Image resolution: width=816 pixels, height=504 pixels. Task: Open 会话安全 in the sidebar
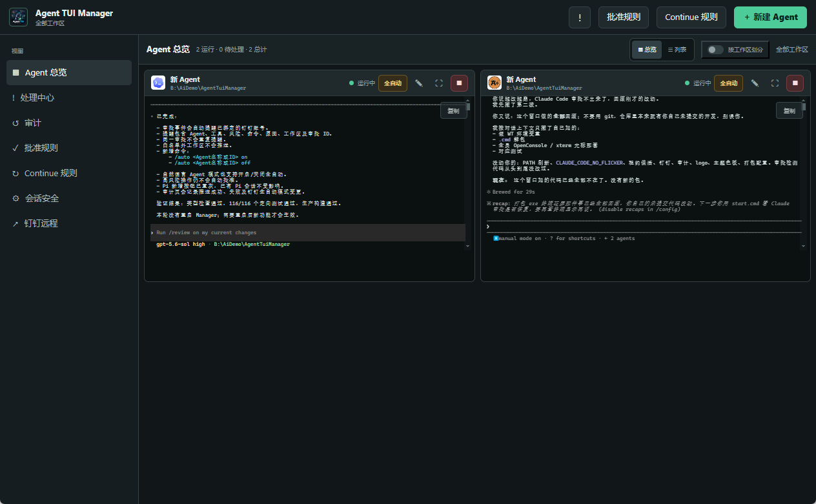69,198
